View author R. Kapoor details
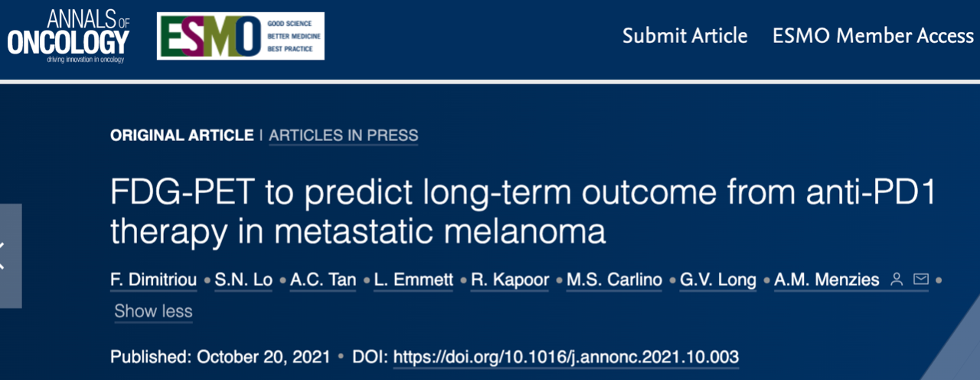 510,280
